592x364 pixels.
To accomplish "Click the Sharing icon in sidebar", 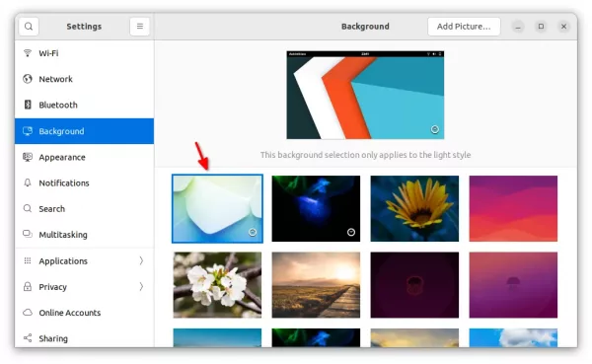I will click(28, 338).
